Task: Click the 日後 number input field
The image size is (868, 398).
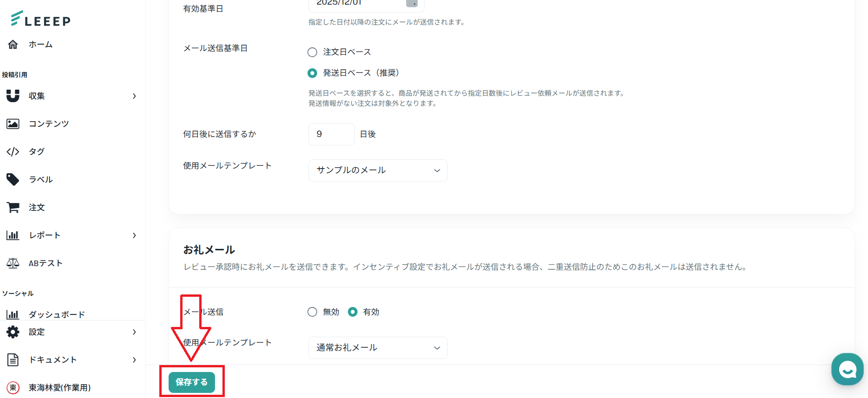Action: 331,134
